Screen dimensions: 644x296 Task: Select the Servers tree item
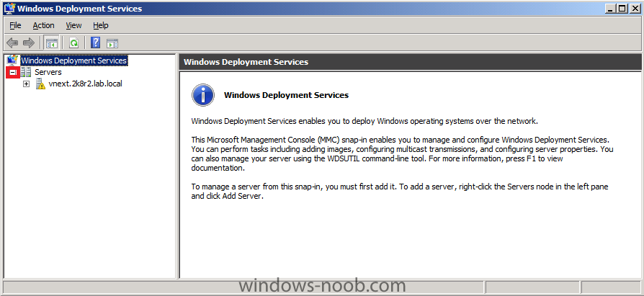[48, 72]
